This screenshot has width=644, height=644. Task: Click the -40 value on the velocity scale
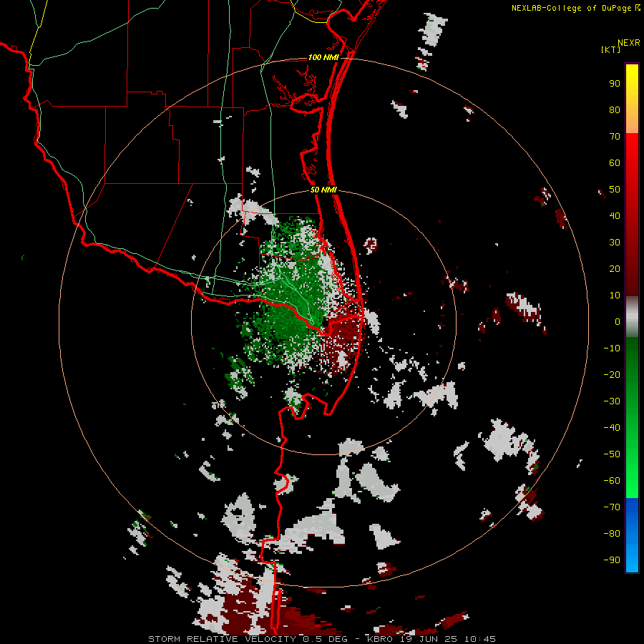(x=612, y=428)
